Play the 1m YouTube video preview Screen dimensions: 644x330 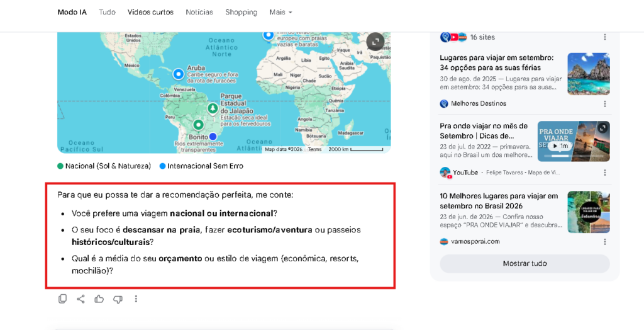pyautogui.click(x=559, y=146)
